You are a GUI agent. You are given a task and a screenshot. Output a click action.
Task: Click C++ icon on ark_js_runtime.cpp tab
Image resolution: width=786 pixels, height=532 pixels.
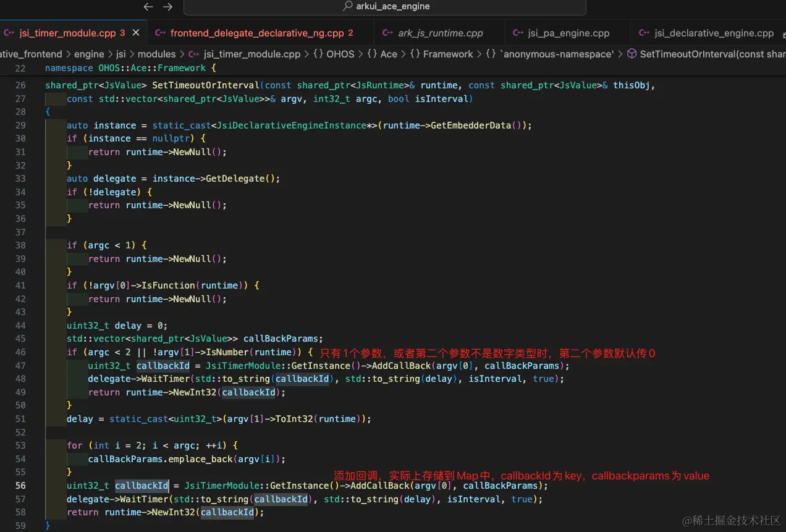click(387, 33)
